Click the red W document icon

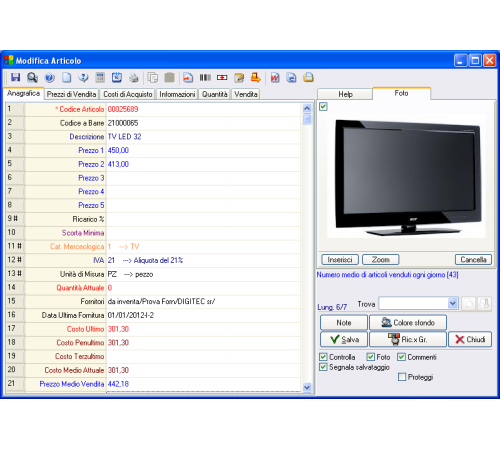point(275,77)
